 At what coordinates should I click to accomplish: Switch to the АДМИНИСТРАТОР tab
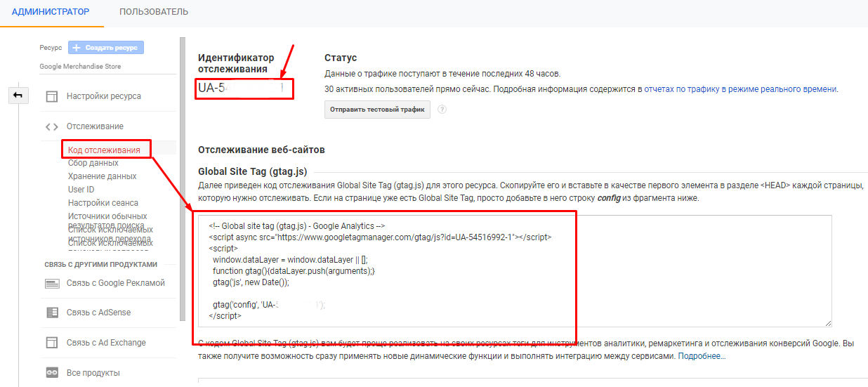click(51, 12)
